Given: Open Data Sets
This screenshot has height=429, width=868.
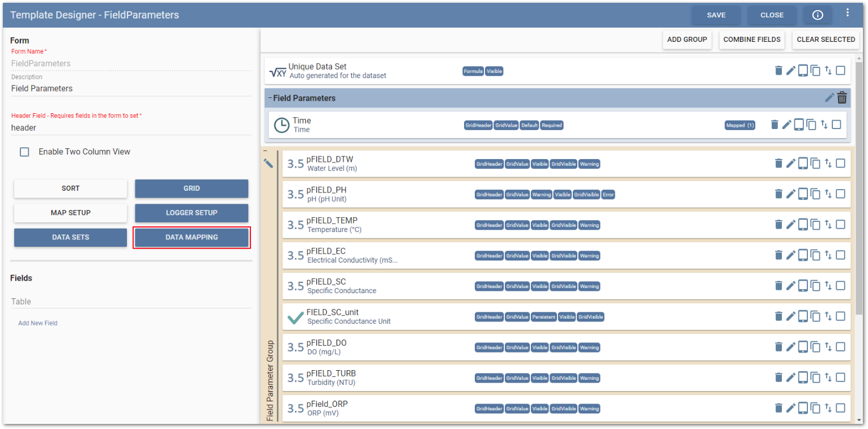Looking at the screenshot, I should click(x=71, y=237).
